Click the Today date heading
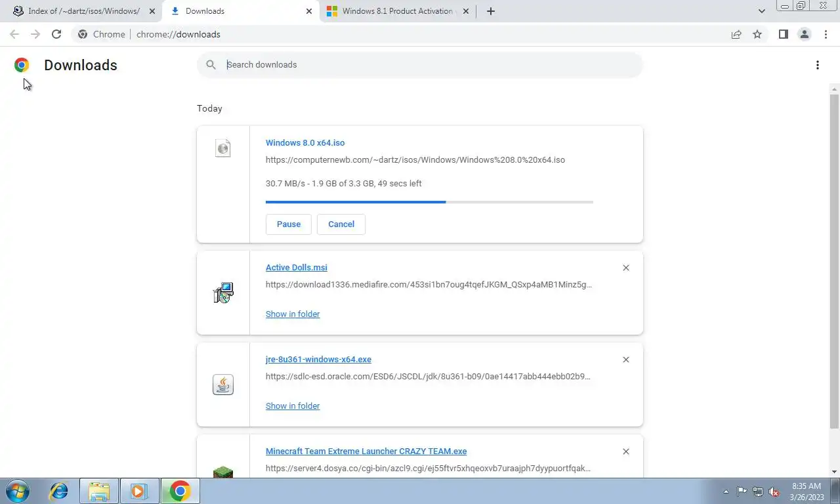 click(x=209, y=108)
